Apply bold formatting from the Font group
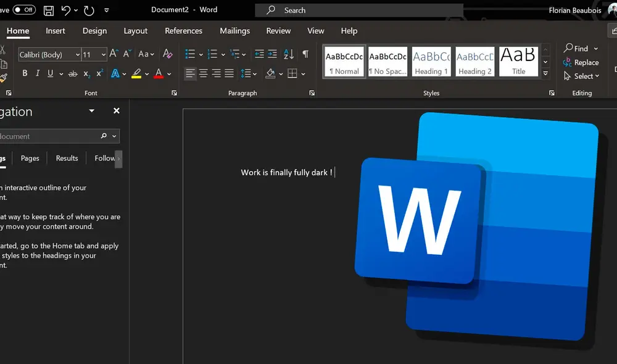 coord(25,73)
